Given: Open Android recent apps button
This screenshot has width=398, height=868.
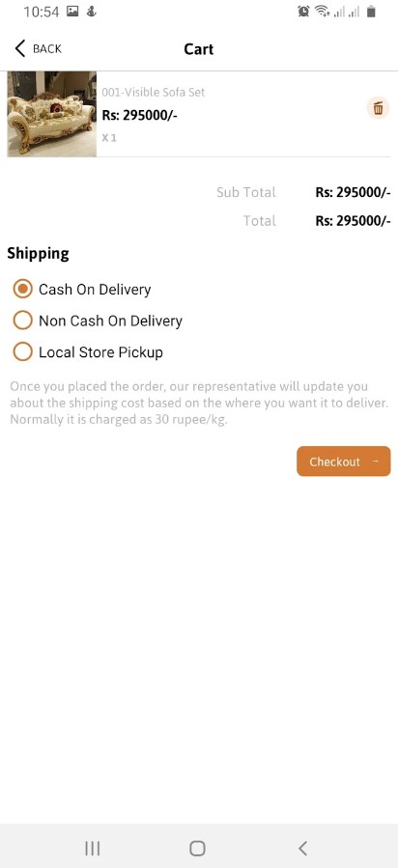Looking at the screenshot, I should click(x=93, y=848).
